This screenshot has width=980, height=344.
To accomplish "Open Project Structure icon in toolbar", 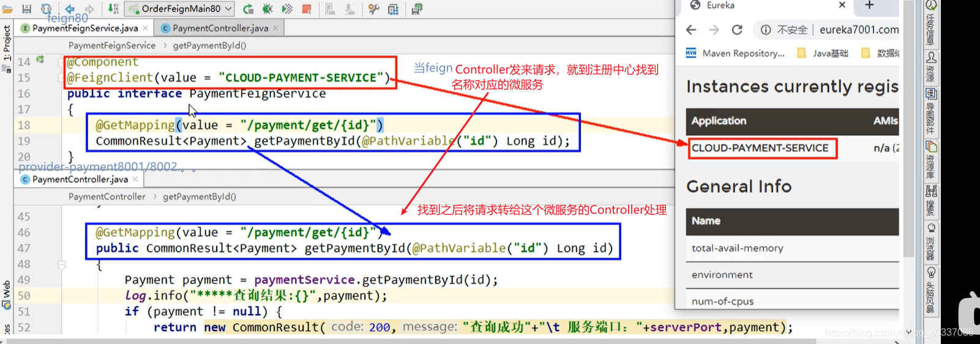I will click(393, 9).
